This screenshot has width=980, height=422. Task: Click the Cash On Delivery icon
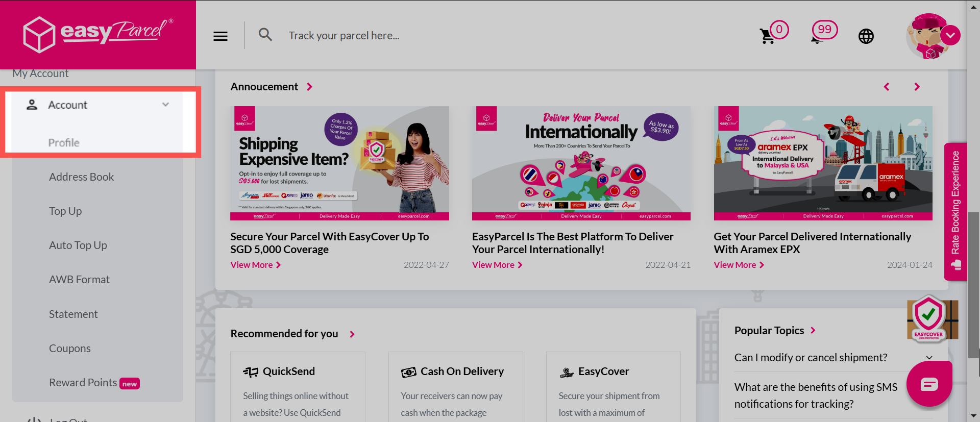[x=408, y=373]
